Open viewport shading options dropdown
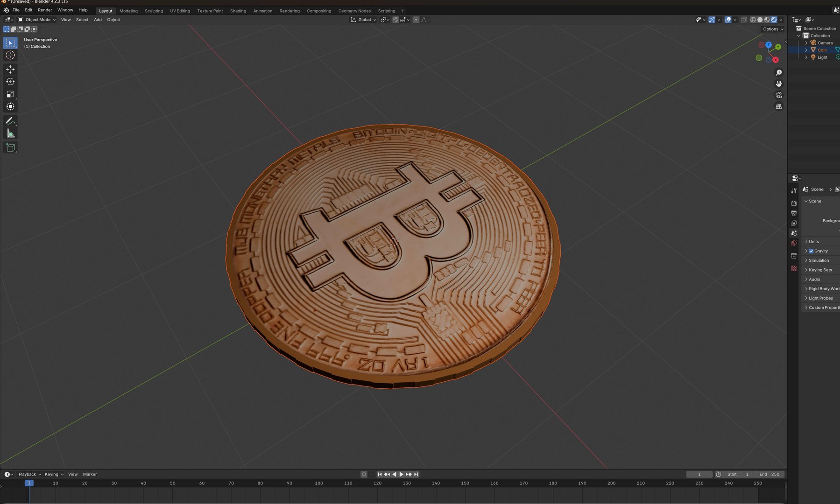The image size is (840, 504). [x=781, y=20]
